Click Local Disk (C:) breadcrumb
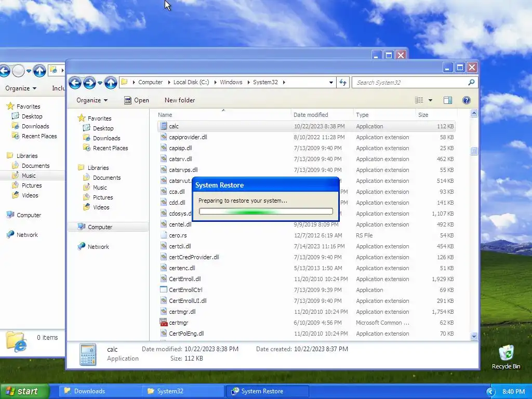532x399 pixels. 191,83
